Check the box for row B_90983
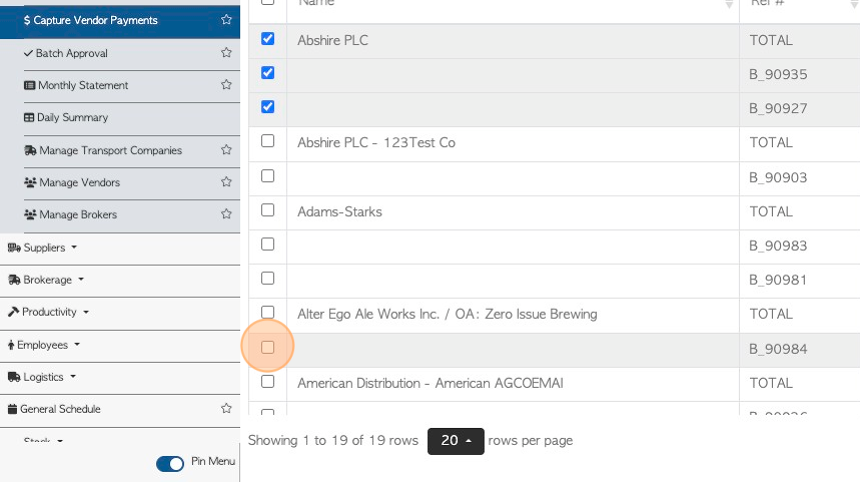The width and height of the screenshot is (860, 482). click(x=268, y=244)
